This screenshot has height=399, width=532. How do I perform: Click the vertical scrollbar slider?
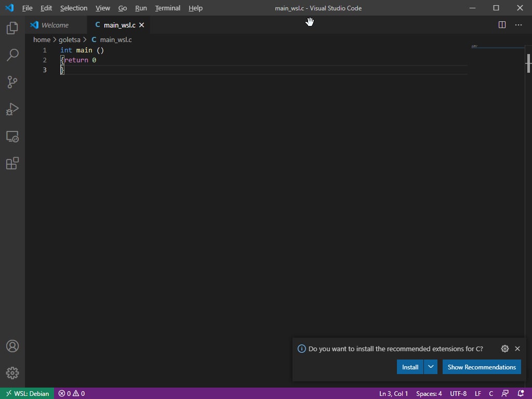528,63
